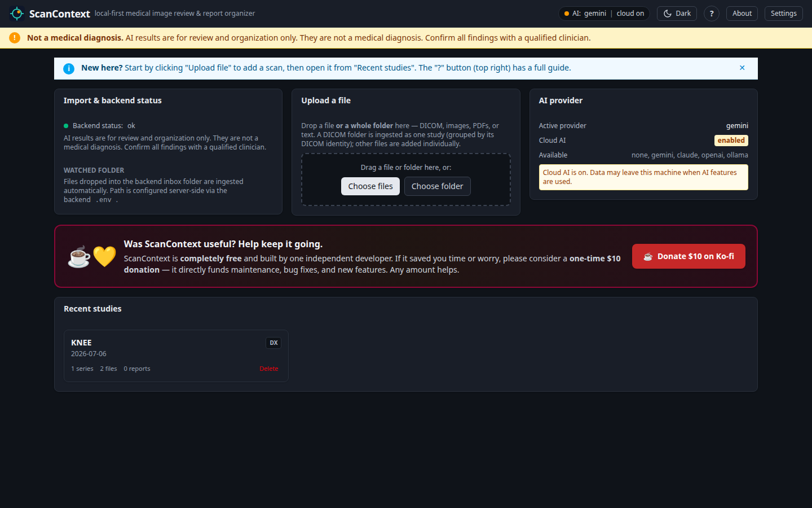Click the green Backend status dot
812x508 pixels.
pos(66,126)
